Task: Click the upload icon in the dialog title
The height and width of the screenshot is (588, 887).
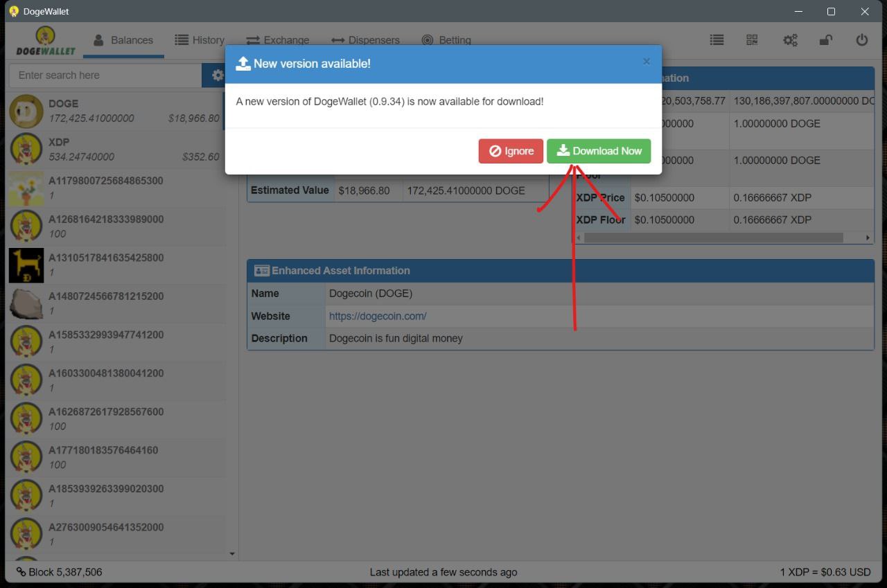Action: pyautogui.click(x=243, y=63)
